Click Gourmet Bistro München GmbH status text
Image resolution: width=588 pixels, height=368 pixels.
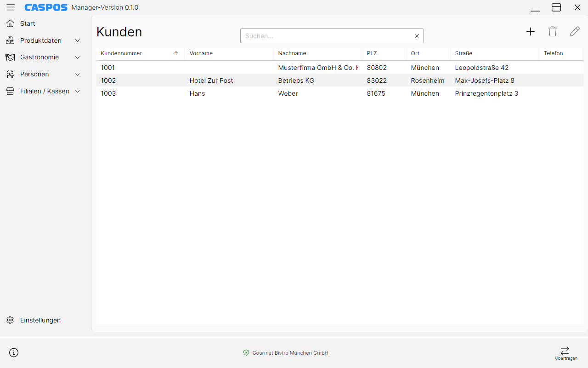[x=290, y=353]
